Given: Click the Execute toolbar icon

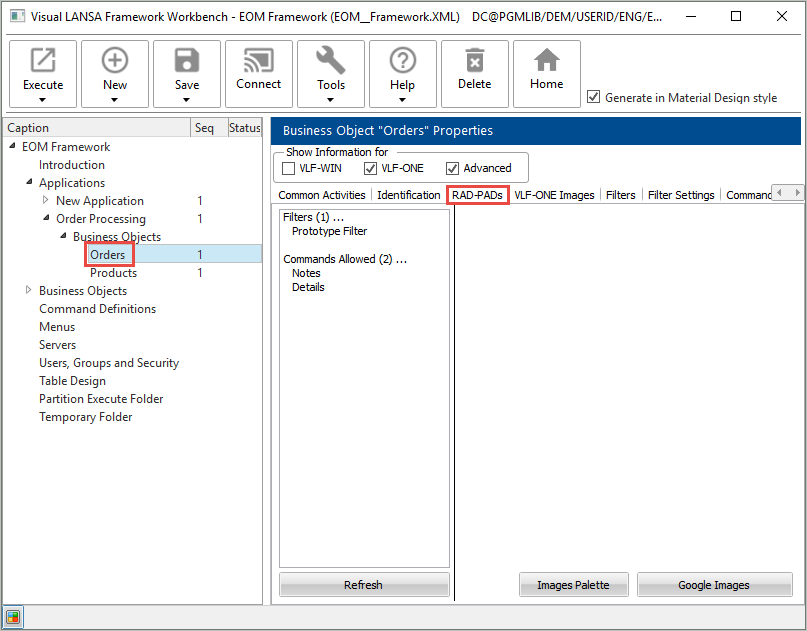Looking at the screenshot, I should click(43, 62).
